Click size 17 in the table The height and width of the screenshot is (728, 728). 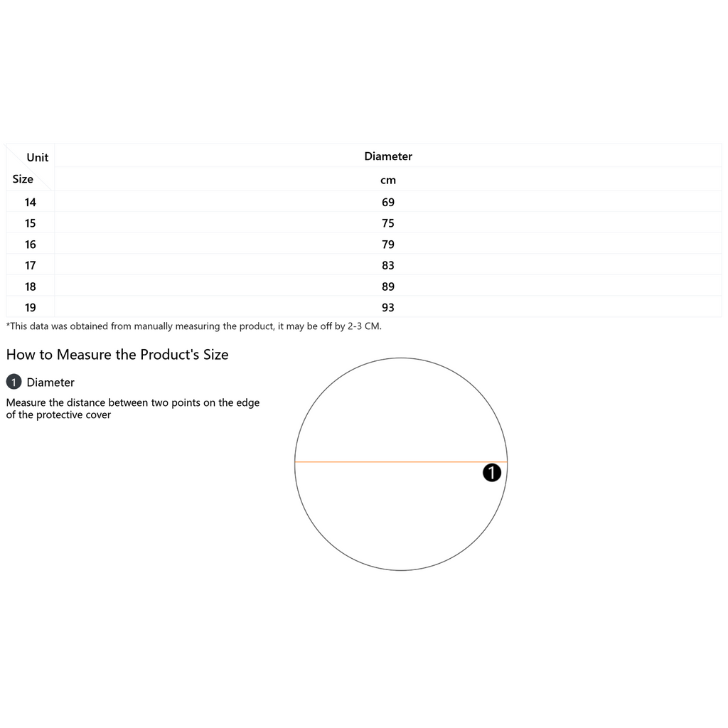[x=30, y=265]
